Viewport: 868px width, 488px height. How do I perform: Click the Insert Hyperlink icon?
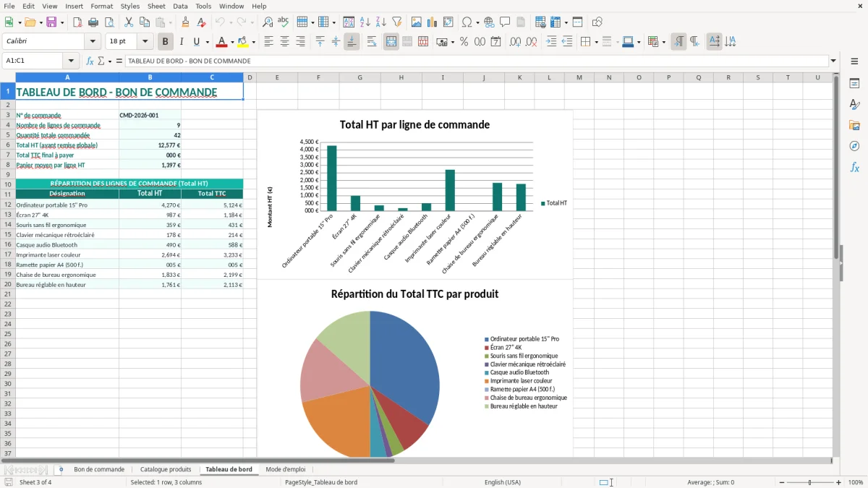pos(489,22)
